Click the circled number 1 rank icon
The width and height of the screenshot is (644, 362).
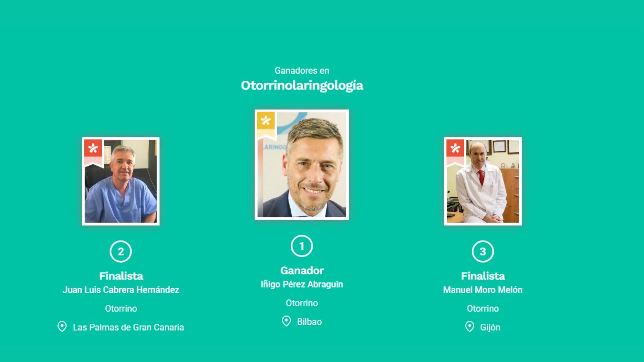click(302, 246)
